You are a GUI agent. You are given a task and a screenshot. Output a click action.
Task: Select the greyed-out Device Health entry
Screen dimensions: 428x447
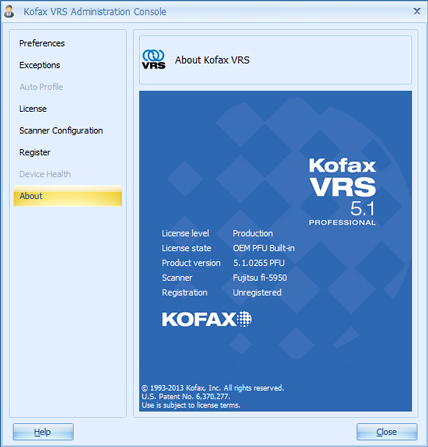click(45, 174)
